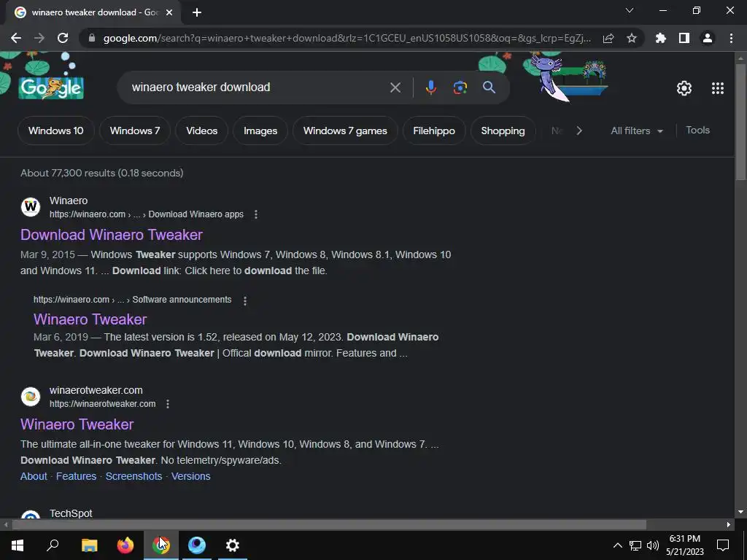Click the Google doodle logo

point(51,87)
